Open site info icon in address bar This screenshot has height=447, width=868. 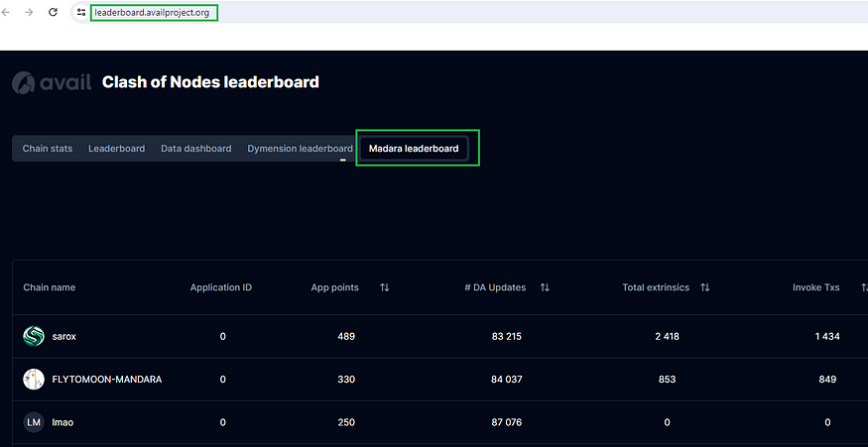[81, 12]
